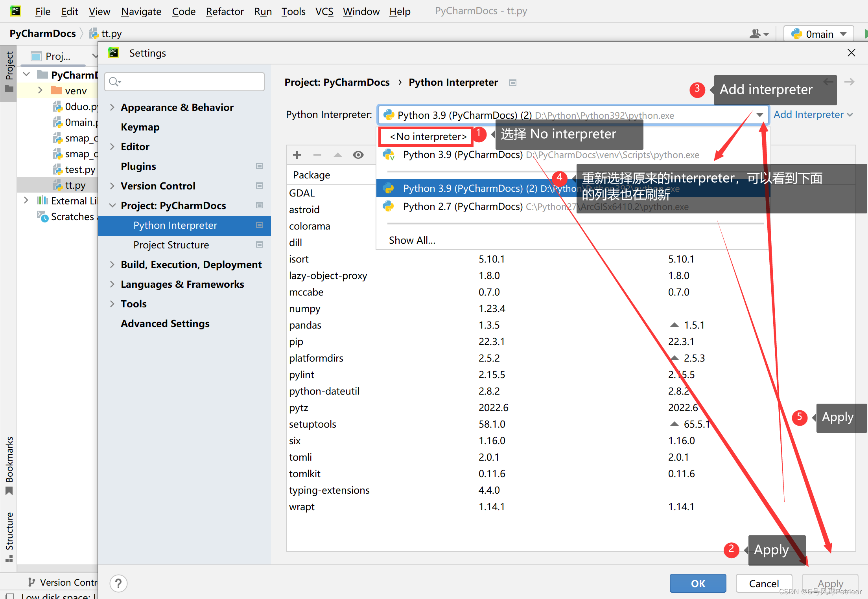Click the blue OK button

point(697,583)
